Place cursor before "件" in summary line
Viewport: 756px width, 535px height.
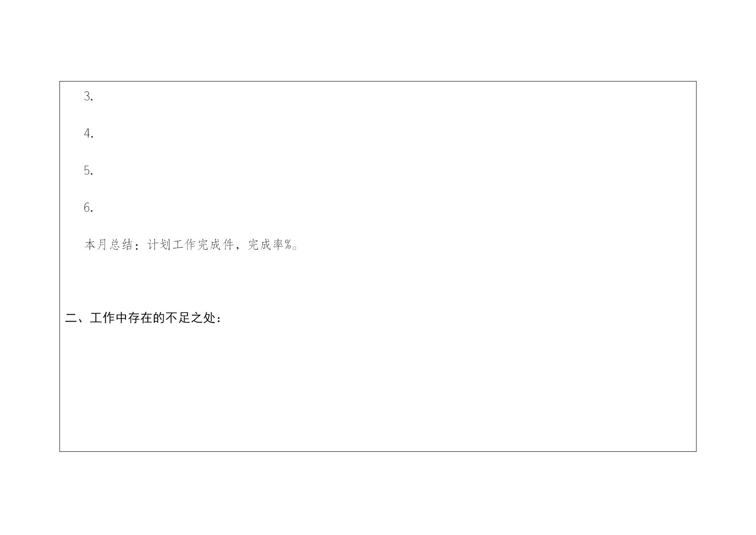click(223, 245)
